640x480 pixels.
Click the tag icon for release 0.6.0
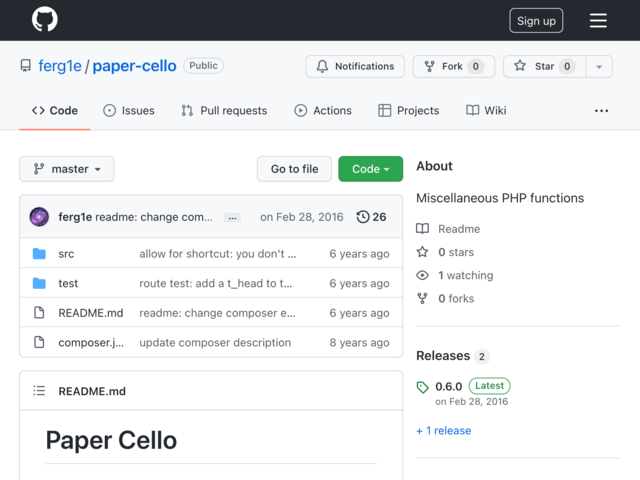pyautogui.click(x=422, y=387)
